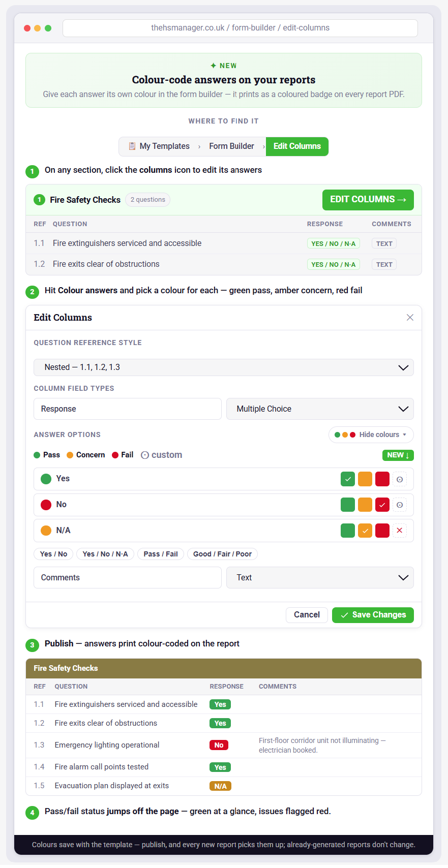448x868 pixels.
Task: Go to the Form Builder breadcrumb
Action: 231,146
